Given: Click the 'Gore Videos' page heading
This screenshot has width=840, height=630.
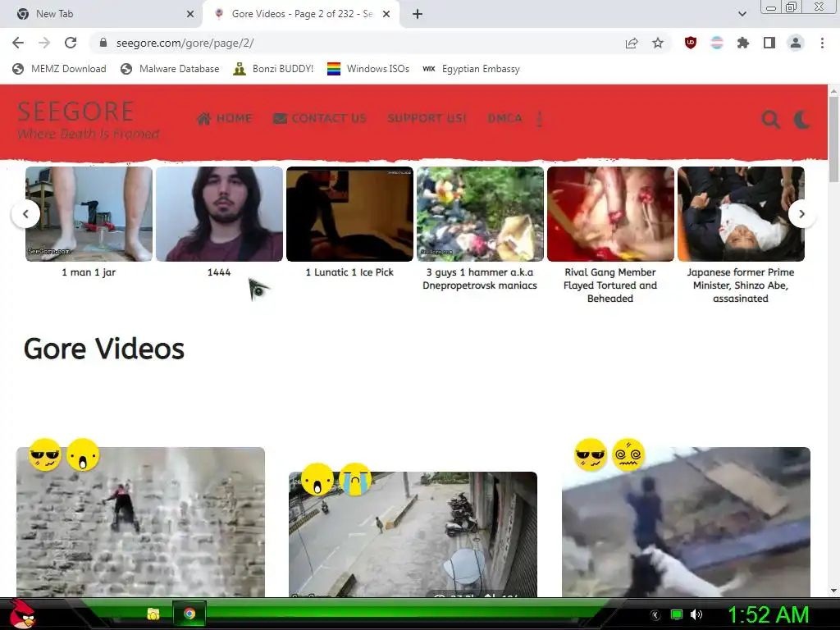Looking at the screenshot, I should (104, 349).
